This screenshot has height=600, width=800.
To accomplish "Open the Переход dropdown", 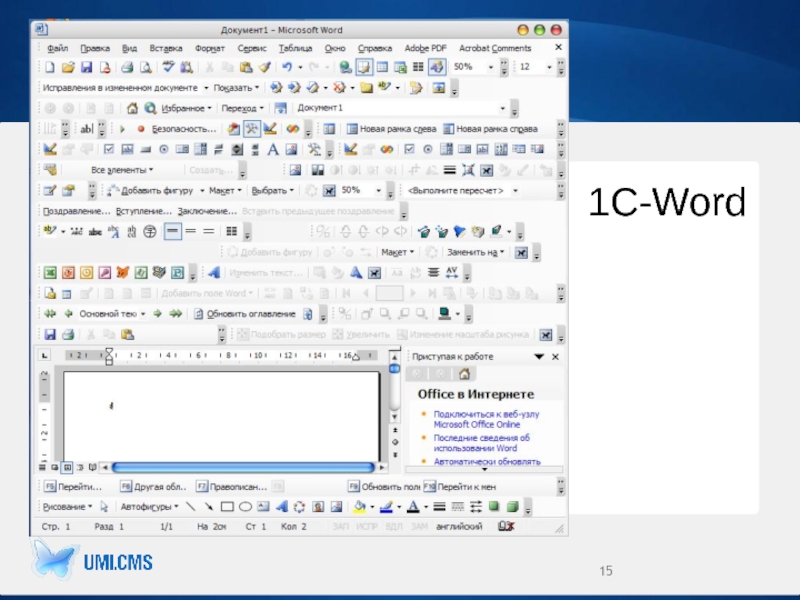I will (x=242, y=108).
